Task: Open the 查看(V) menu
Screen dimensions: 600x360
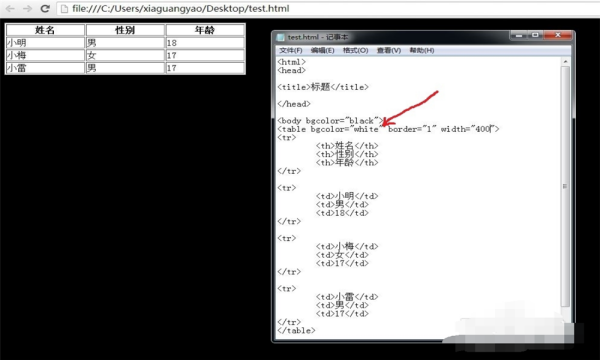Action: [x=389, y=50]
